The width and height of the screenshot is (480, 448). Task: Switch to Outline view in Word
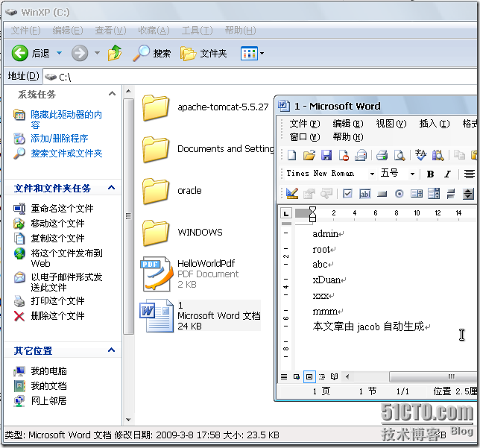[322, 376]
